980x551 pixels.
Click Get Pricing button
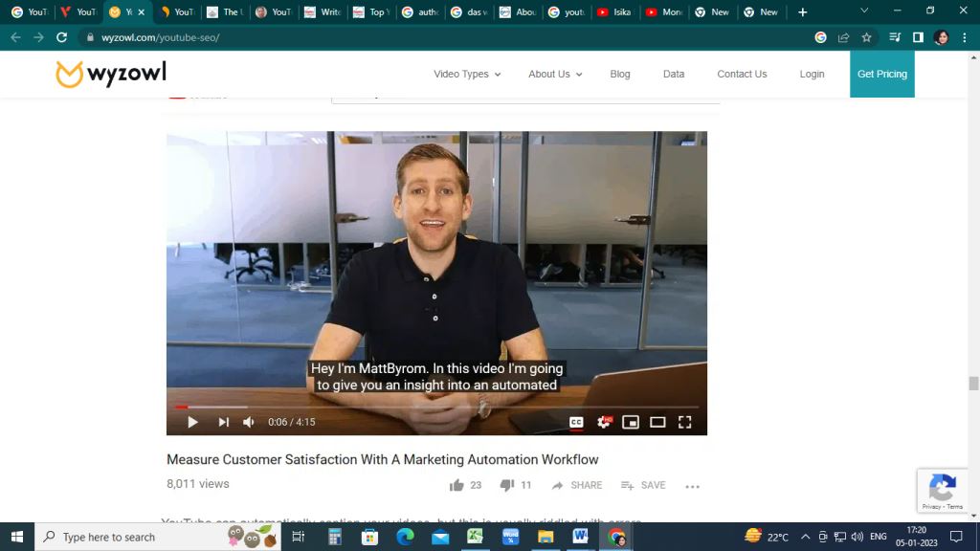881,74
